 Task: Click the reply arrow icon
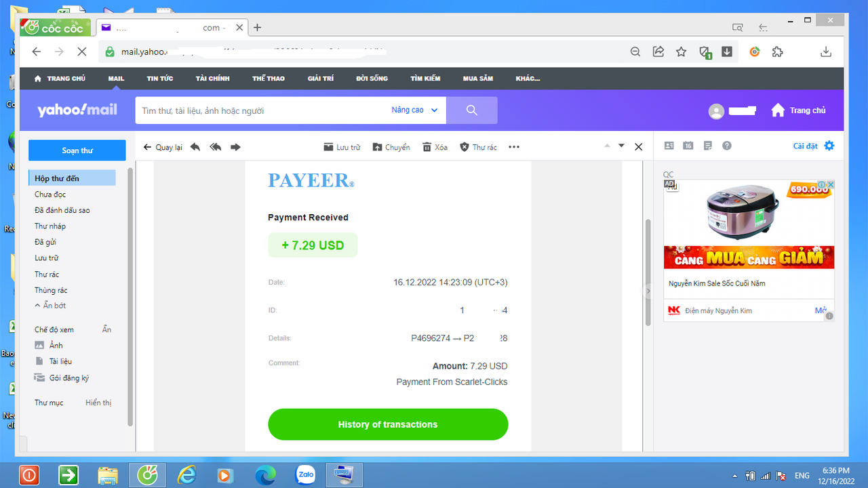[195, 147]
